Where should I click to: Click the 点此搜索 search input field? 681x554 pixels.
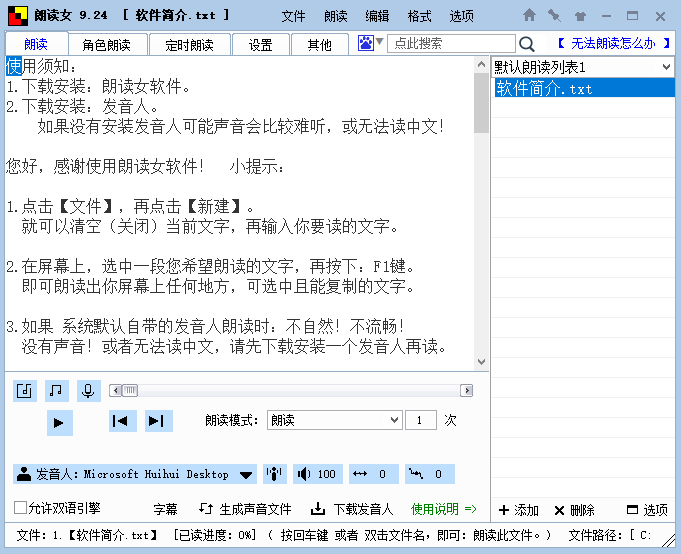pyautogui.click(x=450, y=44)
